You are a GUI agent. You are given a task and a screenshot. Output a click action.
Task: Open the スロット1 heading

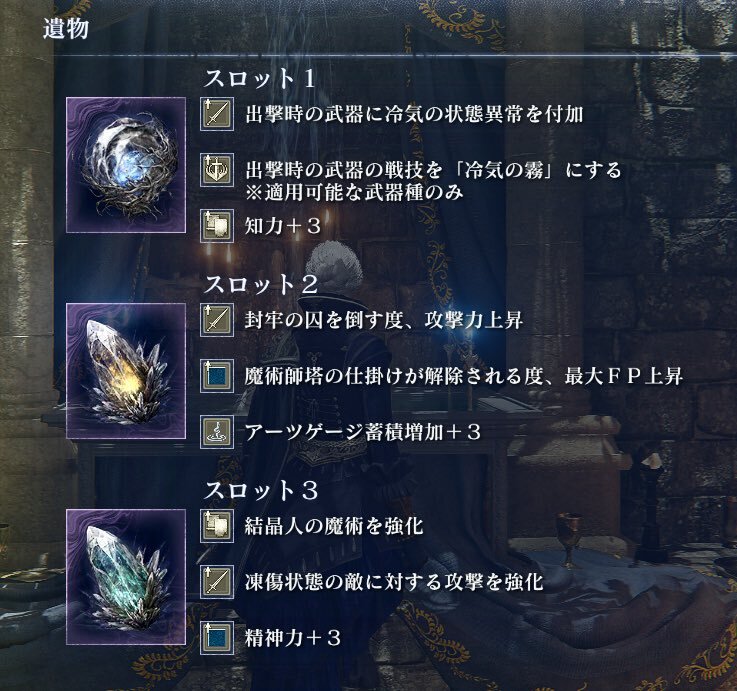(259, 79)
